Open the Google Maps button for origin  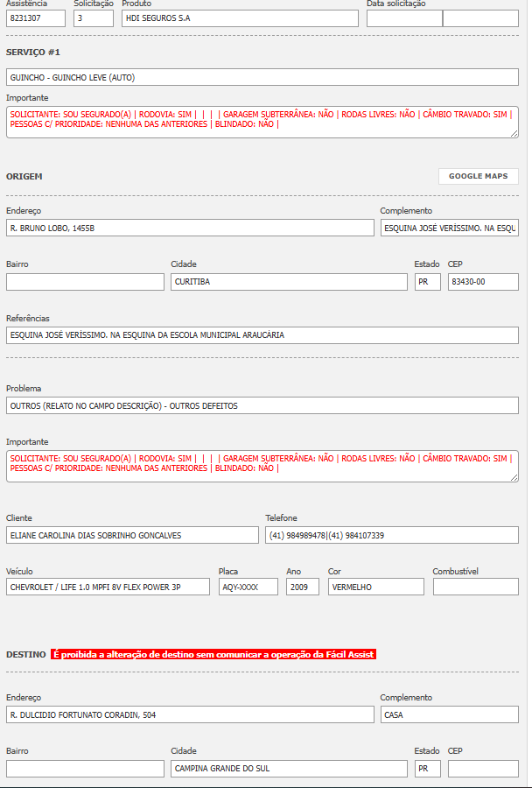coord(479,176)
